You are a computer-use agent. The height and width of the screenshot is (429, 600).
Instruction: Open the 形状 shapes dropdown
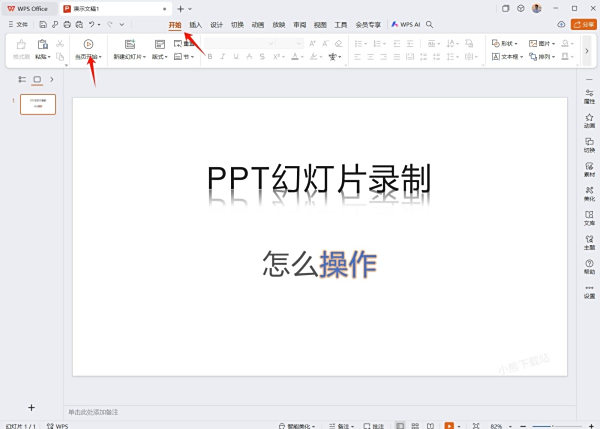coord(505,44)
